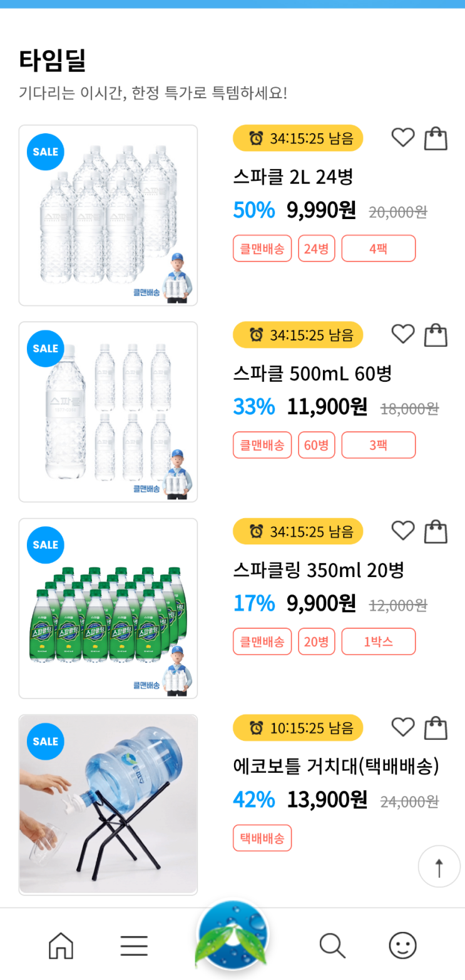This screenshot has height=980, width=465.
Task: Tap heart icon for 에코보틀 거치대
Action: pos(402,727)
